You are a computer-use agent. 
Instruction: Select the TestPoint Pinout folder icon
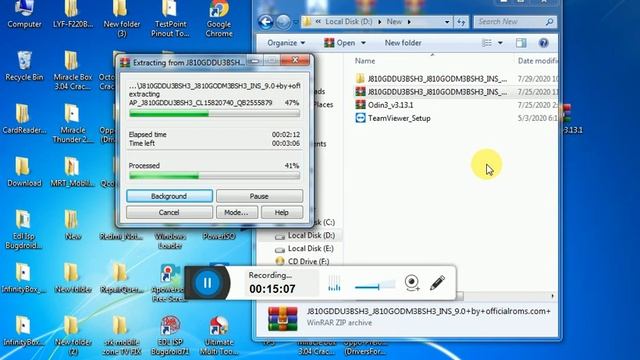click(170, 19)
